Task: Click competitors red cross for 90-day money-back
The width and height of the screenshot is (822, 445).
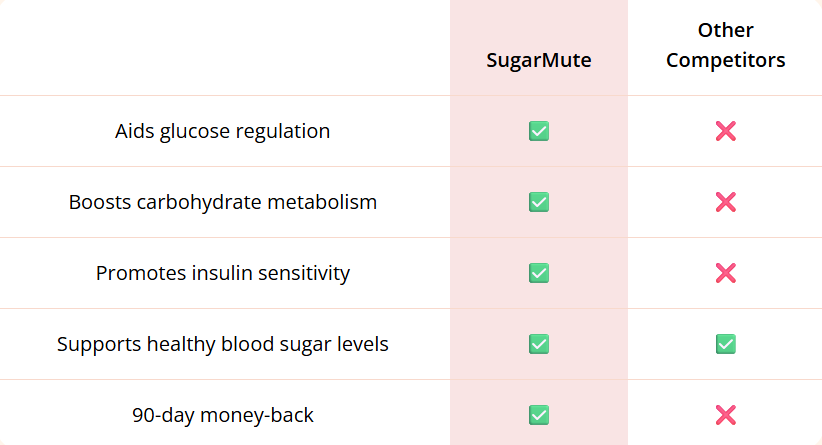Action: tap(725, 415)
